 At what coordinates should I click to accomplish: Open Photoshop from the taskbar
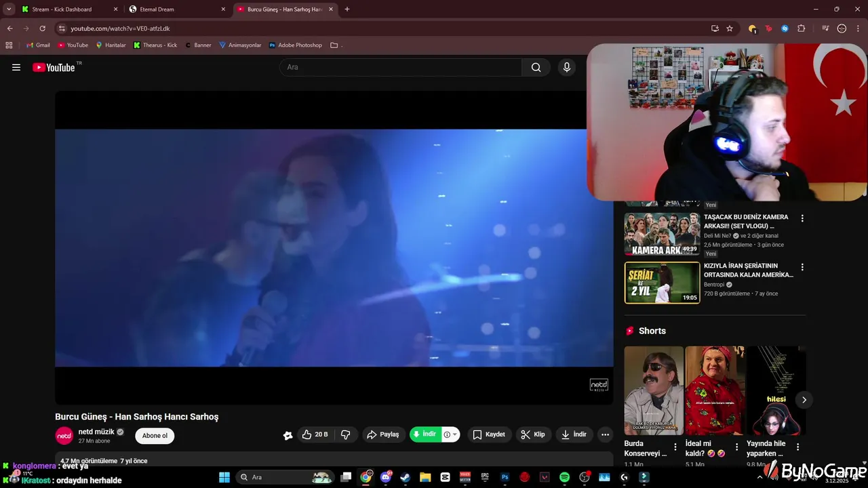(x=505, y=477)
